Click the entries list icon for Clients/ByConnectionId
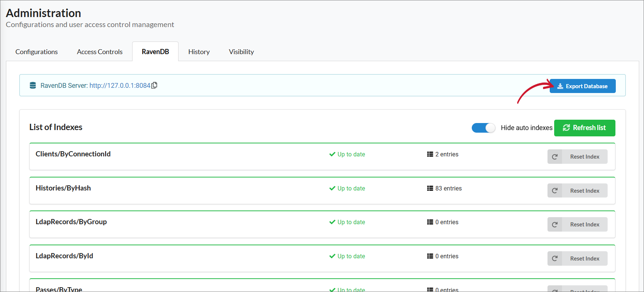 430,154
